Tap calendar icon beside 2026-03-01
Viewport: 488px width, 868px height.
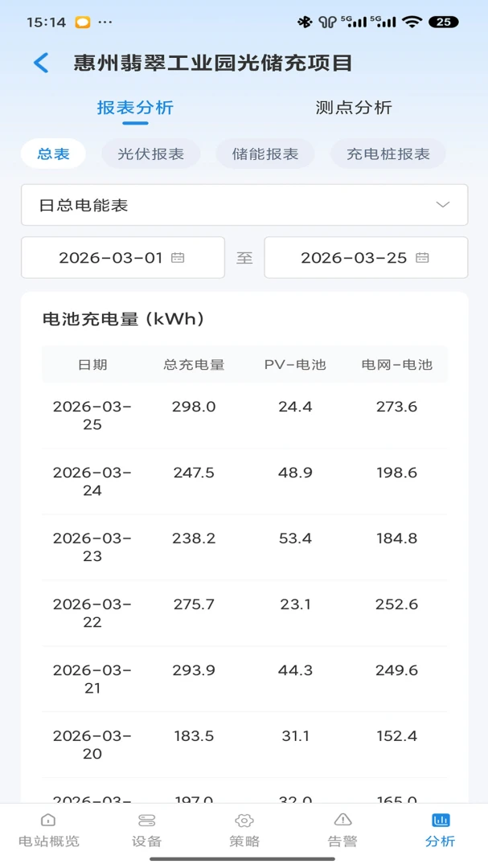tap(178, 257)
